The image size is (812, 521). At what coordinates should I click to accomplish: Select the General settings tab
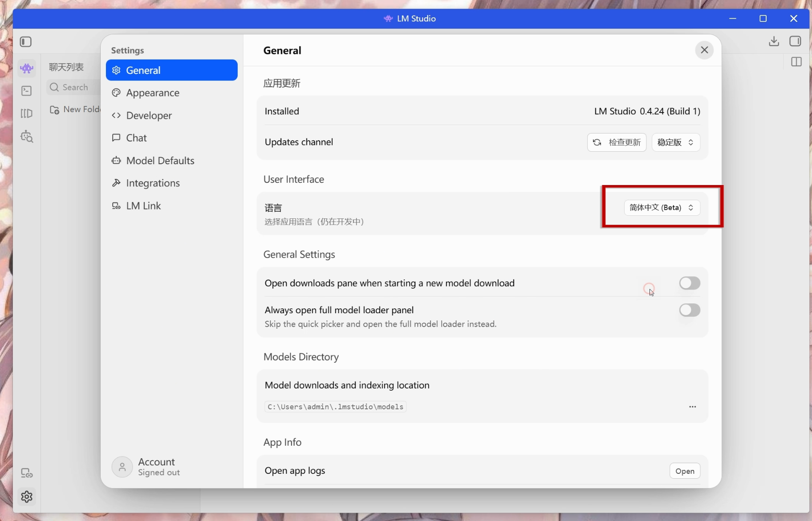[172, 70]
